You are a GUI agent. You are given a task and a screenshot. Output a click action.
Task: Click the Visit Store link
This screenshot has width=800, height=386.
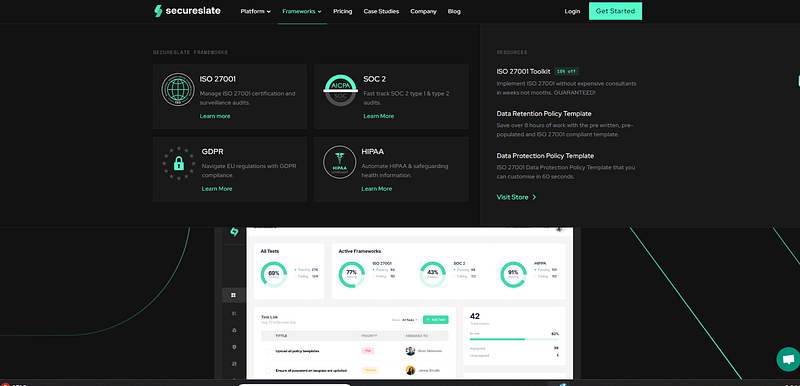pos(512,197)
